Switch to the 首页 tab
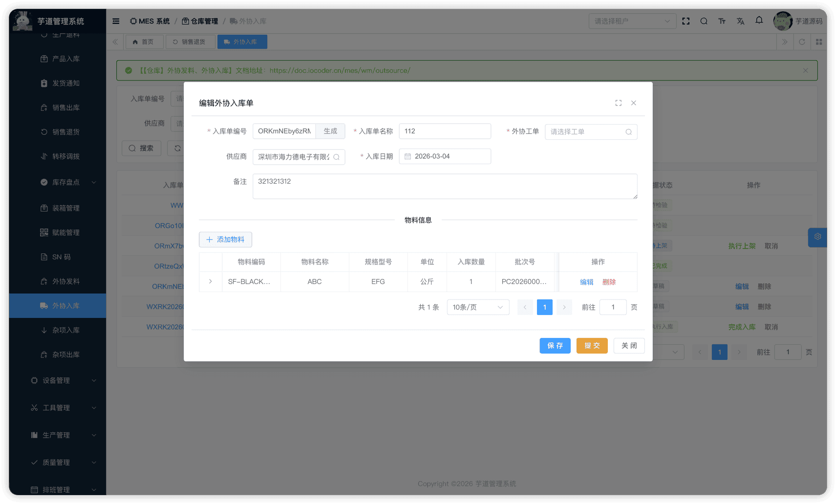The width and height of the screenshot is (836, 504). pyautogui.click(x=144, y=42)
